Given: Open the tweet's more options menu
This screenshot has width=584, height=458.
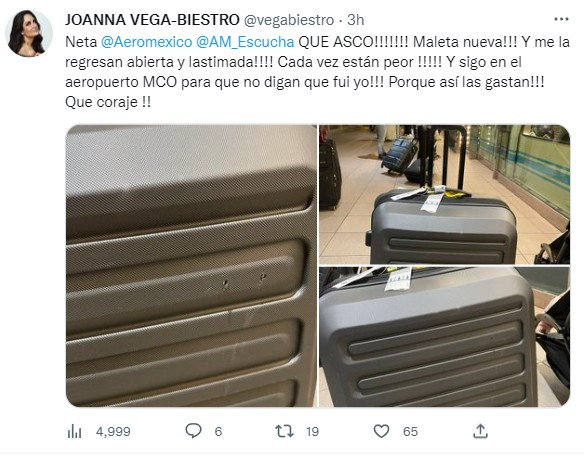Looking at the screenshot, I should pos(561,19).
